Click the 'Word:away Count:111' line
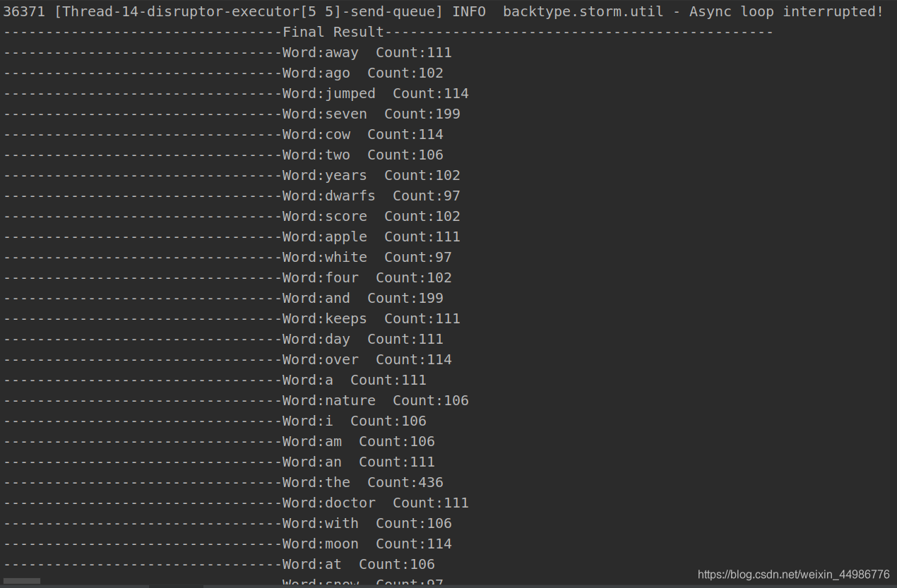Screen dimensions: 897x588 click(x=227, y=52)
